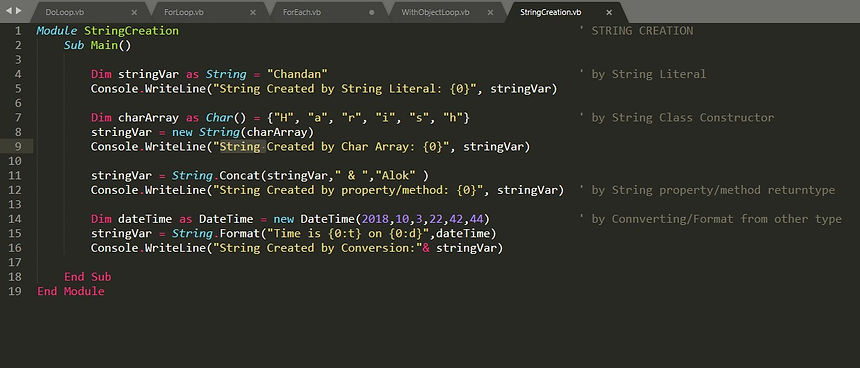Click "String Created by property/method: {0}" text

pyautogui.click(x=348, y=190)
